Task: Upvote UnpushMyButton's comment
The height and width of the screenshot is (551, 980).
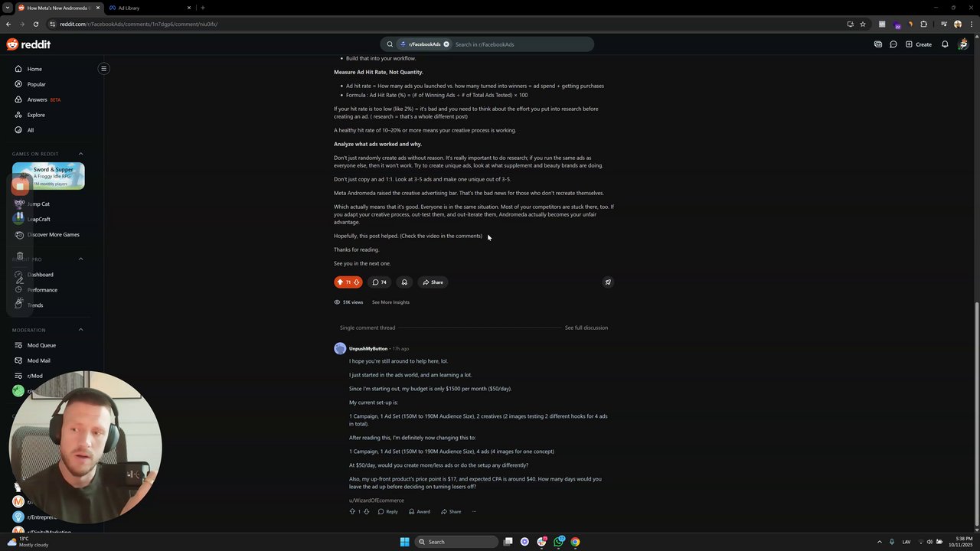Action: (352, 511)
